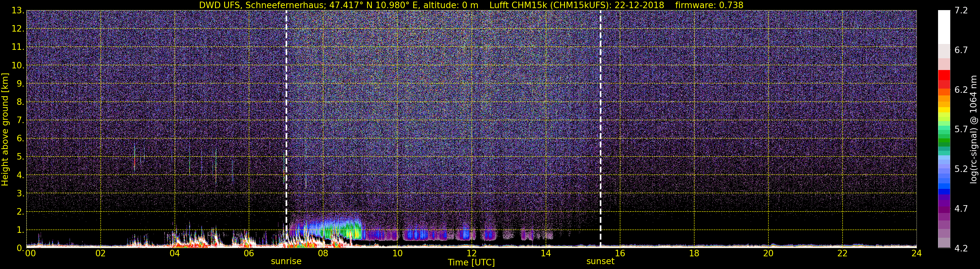This screenshot has height=269, width=980.
Task: Click the colorbar '5.7' value label
Action: [961, 130]
